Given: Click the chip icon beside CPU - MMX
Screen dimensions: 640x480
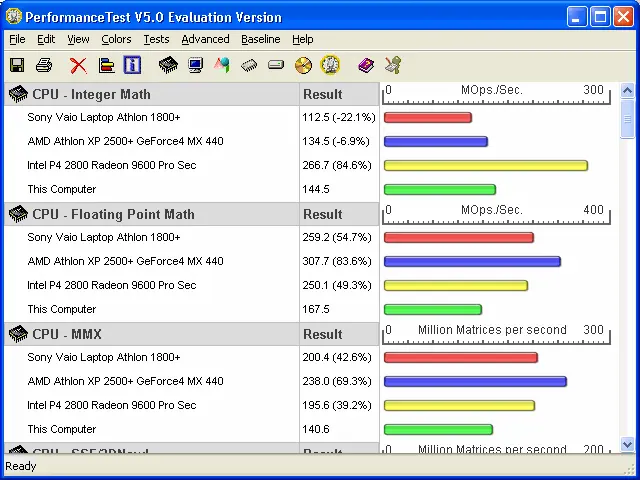Looking at the screenshot, I should click(18, 334).
